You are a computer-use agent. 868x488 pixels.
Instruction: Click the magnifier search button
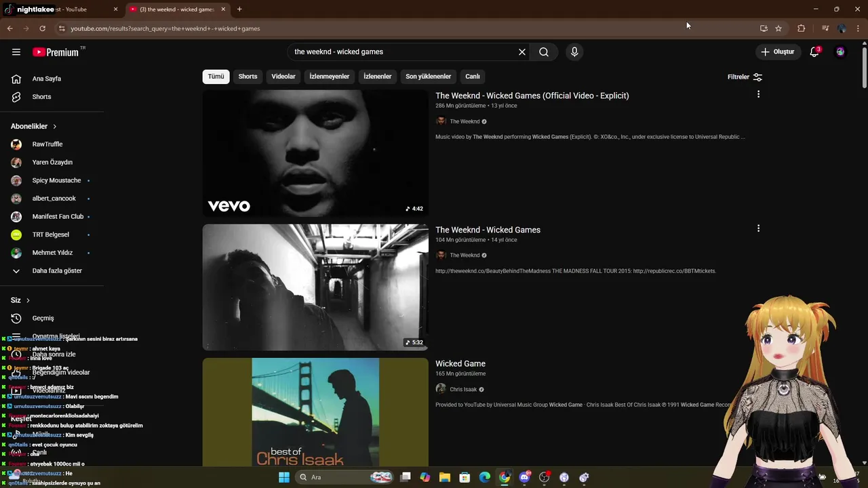(544, 52)
